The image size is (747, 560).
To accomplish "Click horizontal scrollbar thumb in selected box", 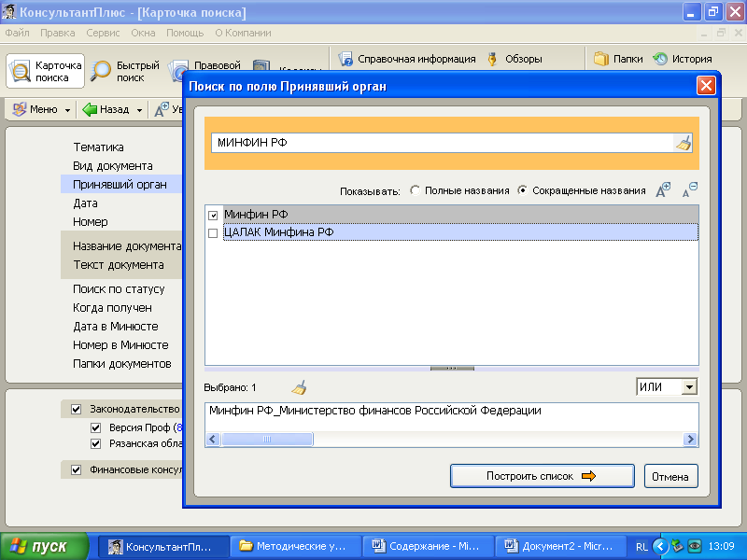I will (267, 439).
